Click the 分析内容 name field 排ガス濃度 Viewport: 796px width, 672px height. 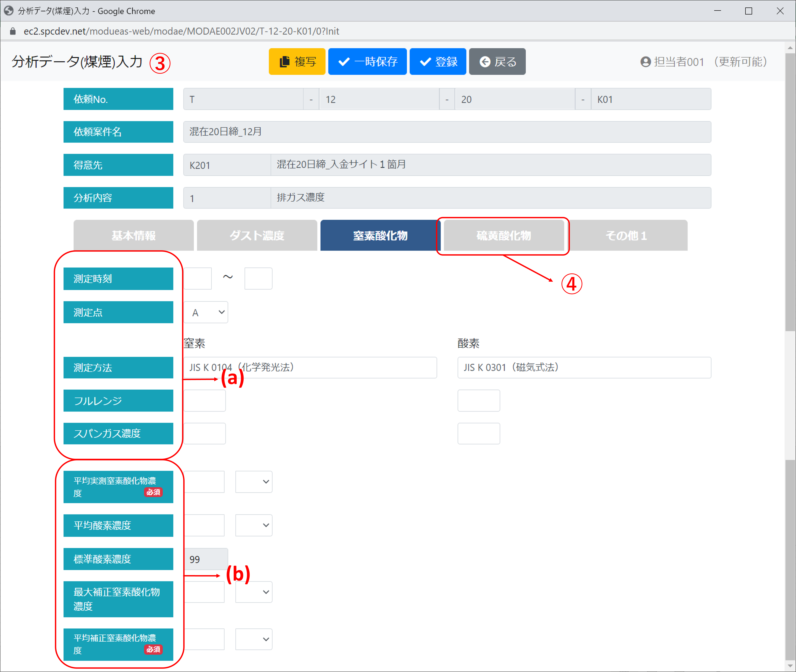tap(491, 198)
